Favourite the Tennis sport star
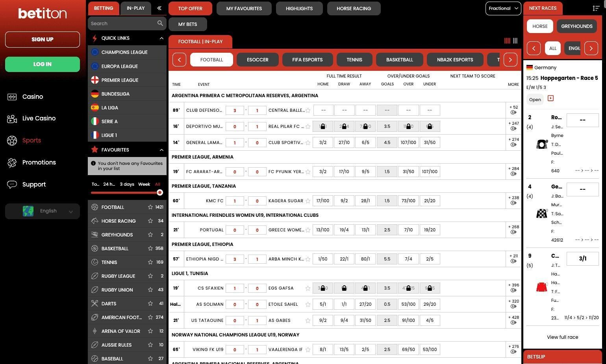This screenshot has width=606, height=364. pyautogui.click(x=150, y=262)
